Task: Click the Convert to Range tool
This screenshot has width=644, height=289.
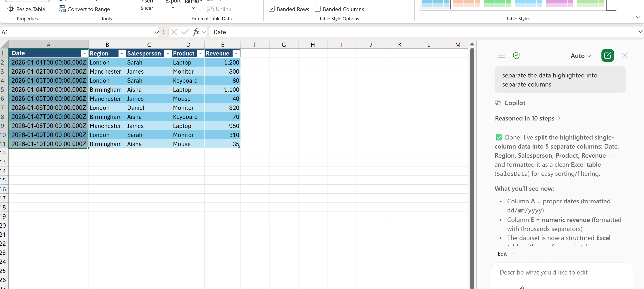Action: pyautogui.click(x=85, y=9)
